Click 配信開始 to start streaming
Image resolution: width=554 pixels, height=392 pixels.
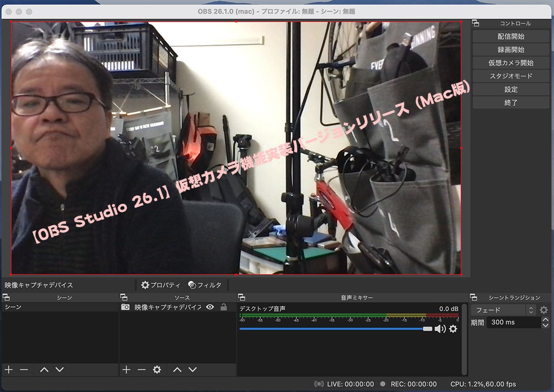coord(510,37)
